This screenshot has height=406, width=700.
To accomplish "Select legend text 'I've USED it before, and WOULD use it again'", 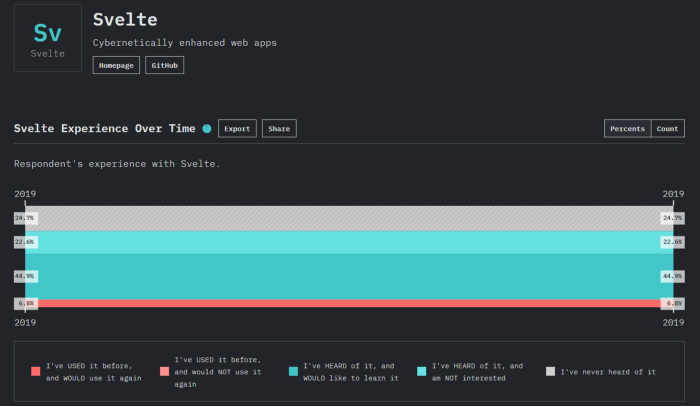I will tap(93, 372).
